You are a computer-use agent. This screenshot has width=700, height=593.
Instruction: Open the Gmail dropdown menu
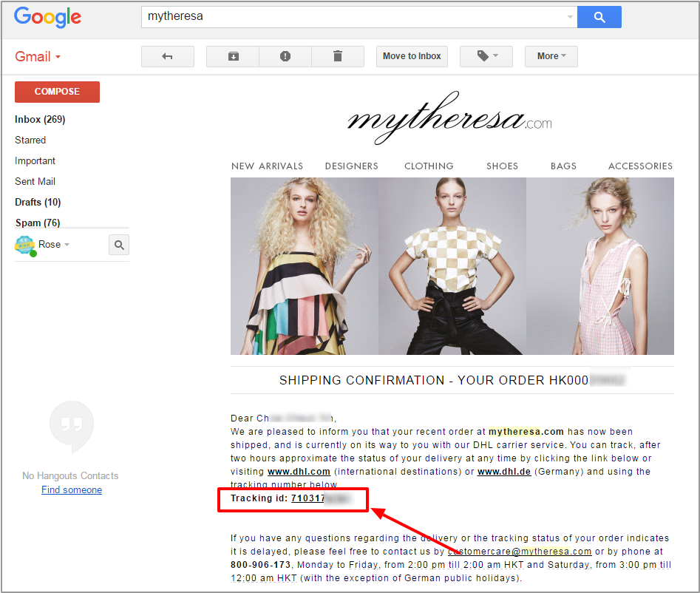pos(38,57)
